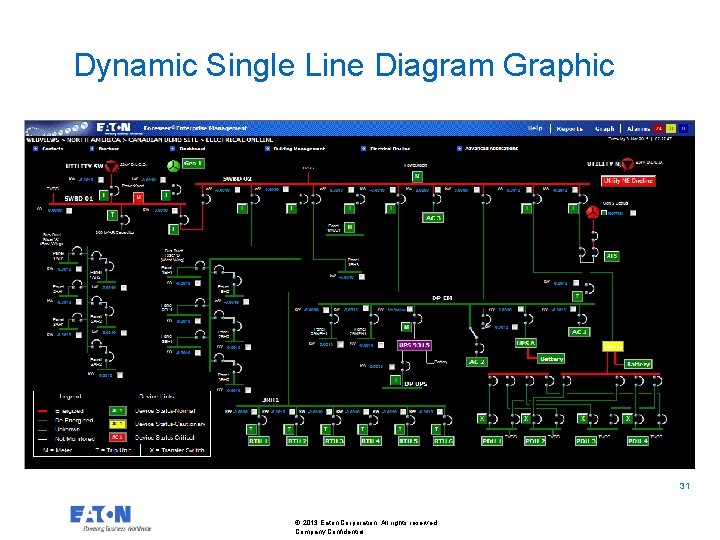
Task: Click the breadcrumb path WEBVIEWS > NORTH AMERICA
Action: coord(73,139)
